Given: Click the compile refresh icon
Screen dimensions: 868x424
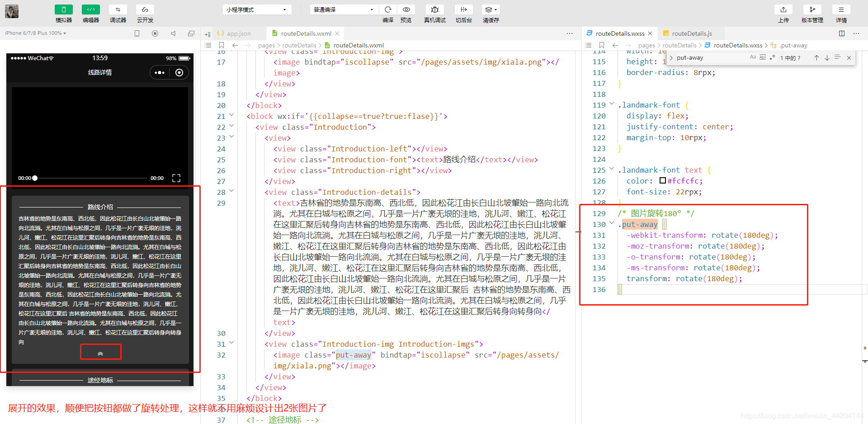Looking at the screenshot, I should pyautogui.click(x=388, y=9).
